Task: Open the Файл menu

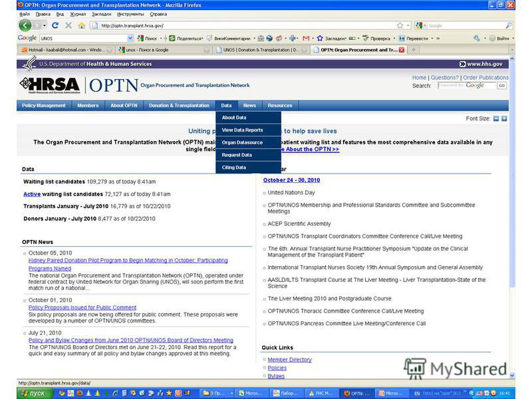Action: click(x=25, y=14)
